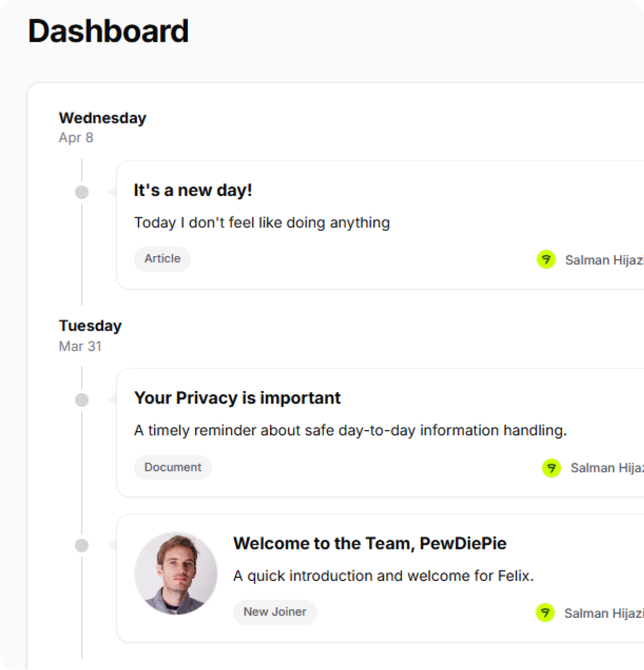Viewport: 644px width, 670px height.
Task: Click the Dashboard page heading
Action: [108, 31]
